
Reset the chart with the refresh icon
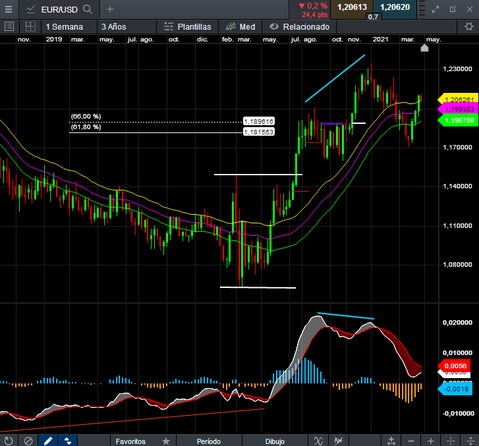pos(8,441)
